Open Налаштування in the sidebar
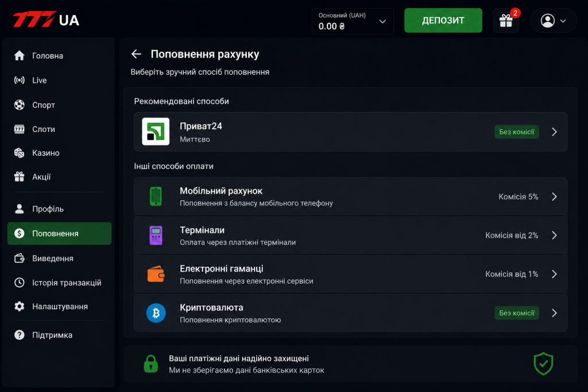The image size is (588, 392). (x=60, y=306)
